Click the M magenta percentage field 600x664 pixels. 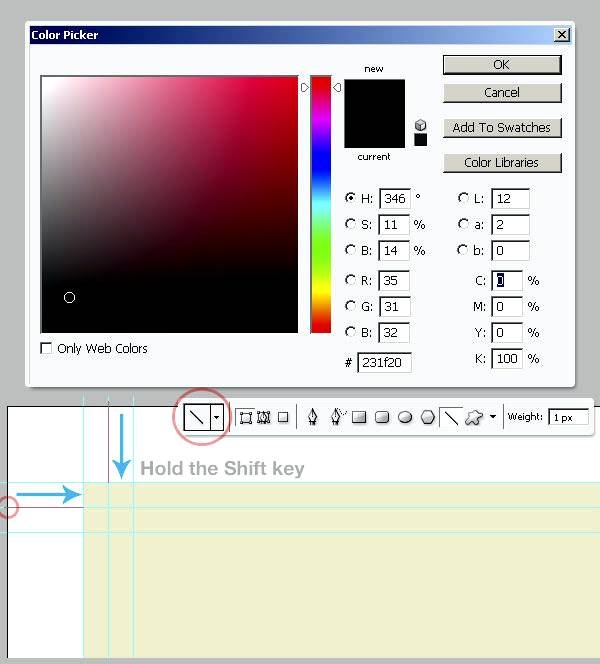(507, 307)
